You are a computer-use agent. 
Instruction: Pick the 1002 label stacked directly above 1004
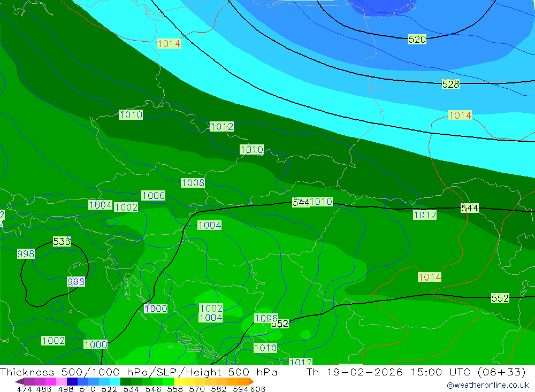click(x=211, y=309)
